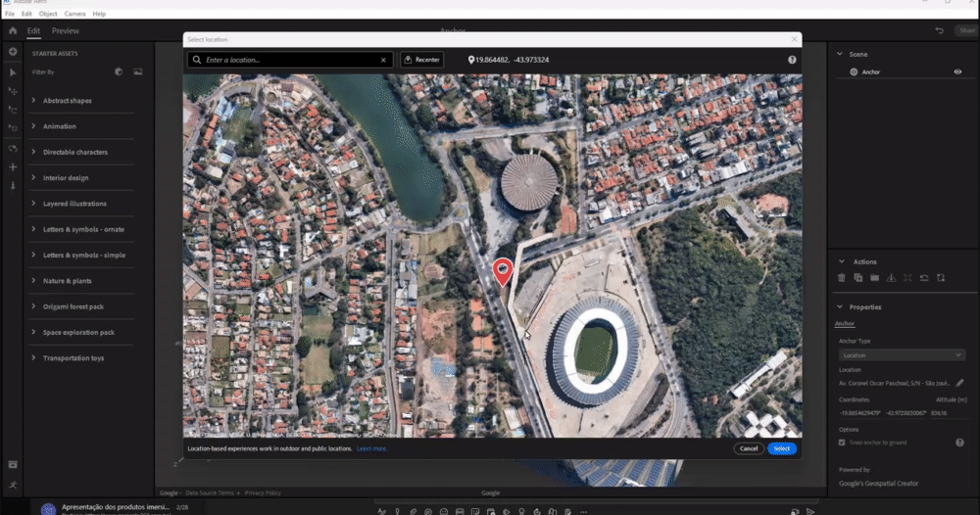Click the Recenter button

[421, 60]
